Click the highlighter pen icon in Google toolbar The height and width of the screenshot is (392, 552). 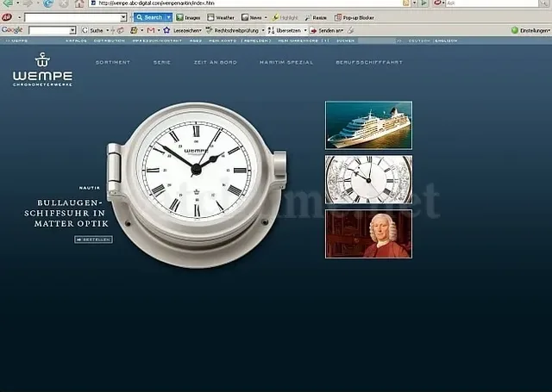[x=350, y=31]
